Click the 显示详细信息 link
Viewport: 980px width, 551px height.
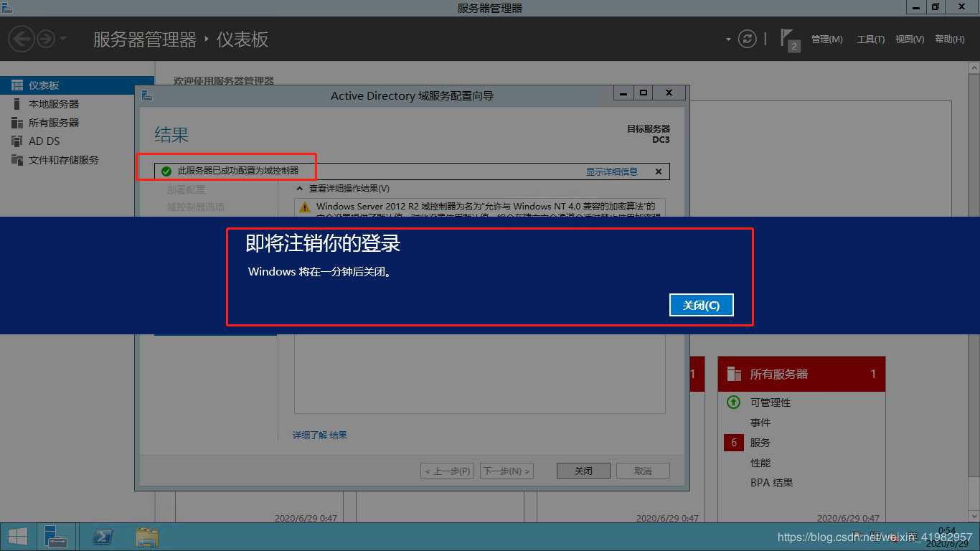tap(612, 171)
